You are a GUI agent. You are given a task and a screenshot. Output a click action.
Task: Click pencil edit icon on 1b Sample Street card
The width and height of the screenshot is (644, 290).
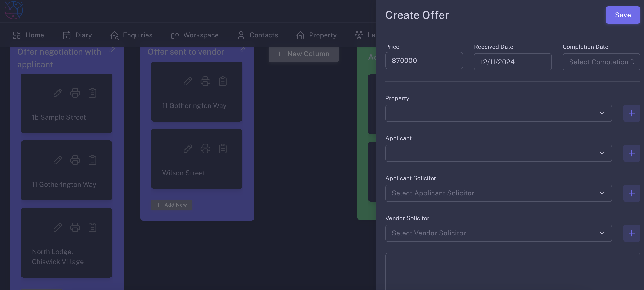(x=57, y=93)
